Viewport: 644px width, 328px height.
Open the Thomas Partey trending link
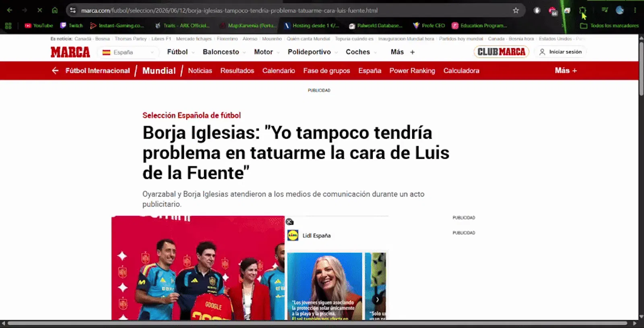(x=130, y=39)
